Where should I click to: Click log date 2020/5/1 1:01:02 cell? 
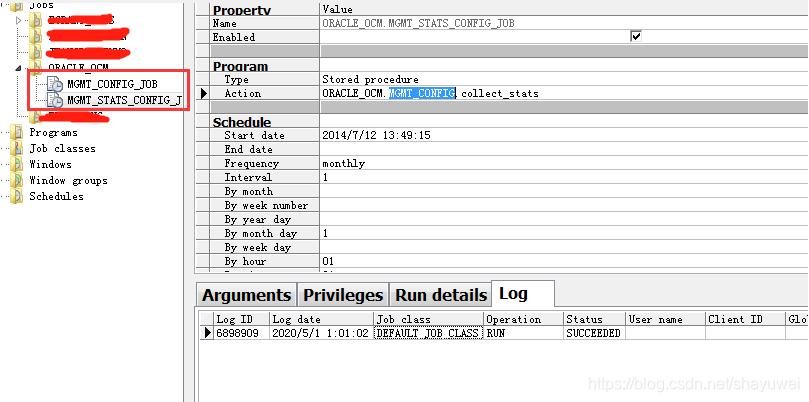[x=320, y=333]
